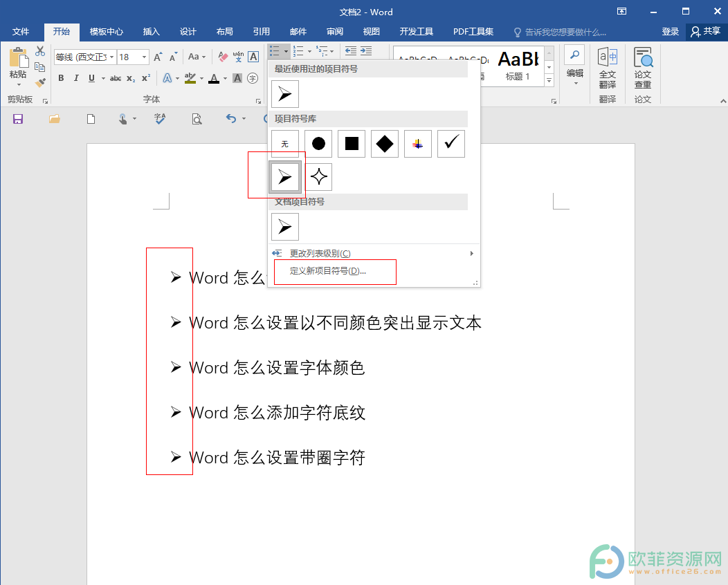The height and width of the screenshot is (585, 728).
Task: Open the clipboard pane launcher
Action: pos(45,101)
